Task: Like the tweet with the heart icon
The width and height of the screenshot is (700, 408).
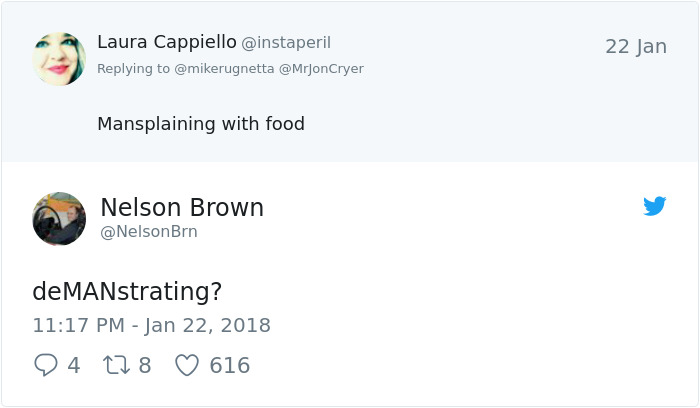Action: (187, 365)
